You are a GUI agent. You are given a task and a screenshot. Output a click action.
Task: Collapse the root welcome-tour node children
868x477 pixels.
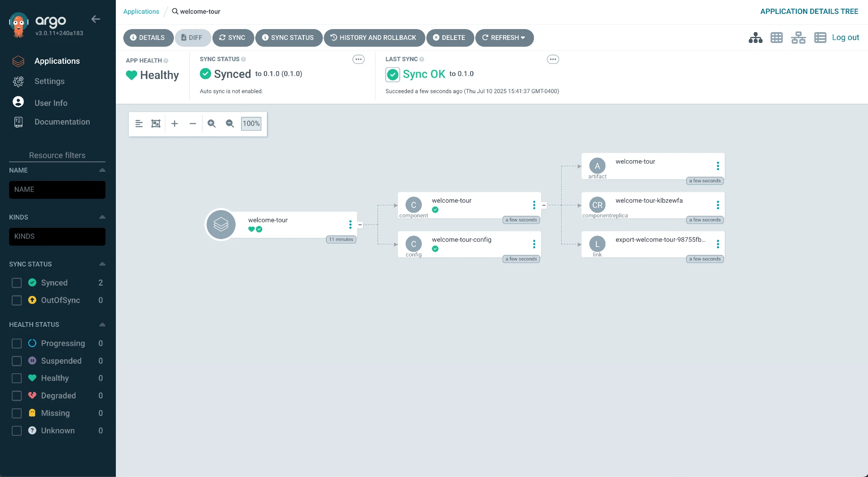[360, 225]
